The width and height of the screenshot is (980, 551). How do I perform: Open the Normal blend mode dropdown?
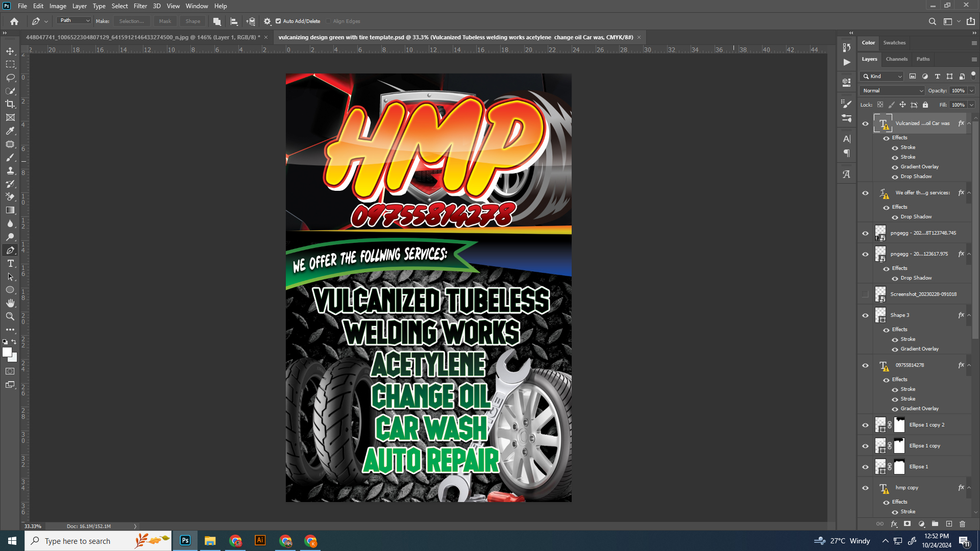pos(893,91)
